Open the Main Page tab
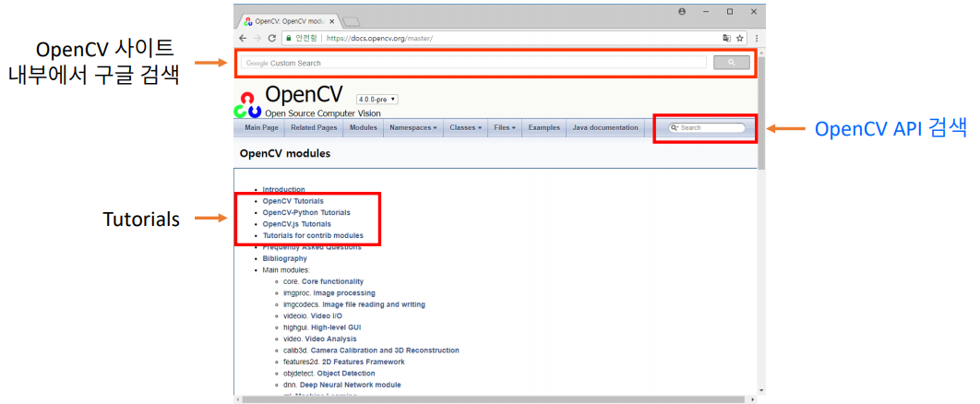This screenshot has height=404, width=980. coord(261,127)
